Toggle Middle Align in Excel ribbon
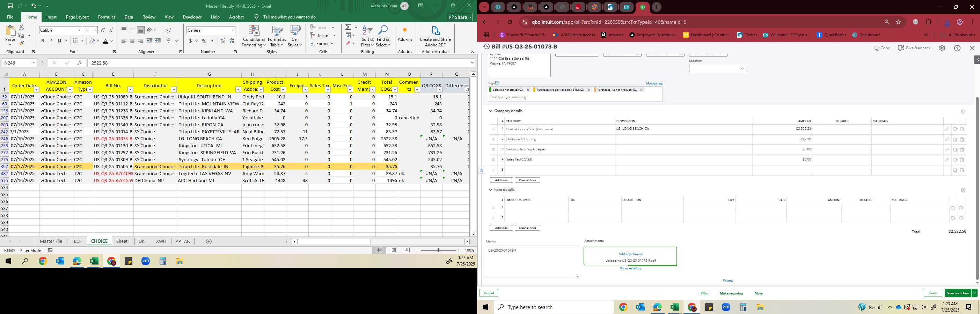Image resolution: width=980 pixels, height=314 pixels. click(132, 30)
